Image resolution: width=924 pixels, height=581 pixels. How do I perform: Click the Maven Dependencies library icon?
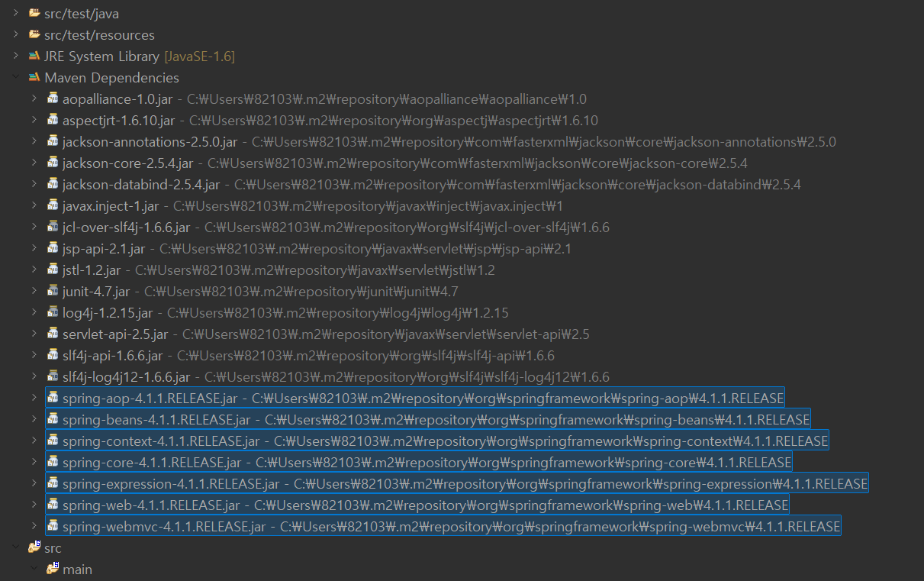pyautogui.click(x=34, y=77)
